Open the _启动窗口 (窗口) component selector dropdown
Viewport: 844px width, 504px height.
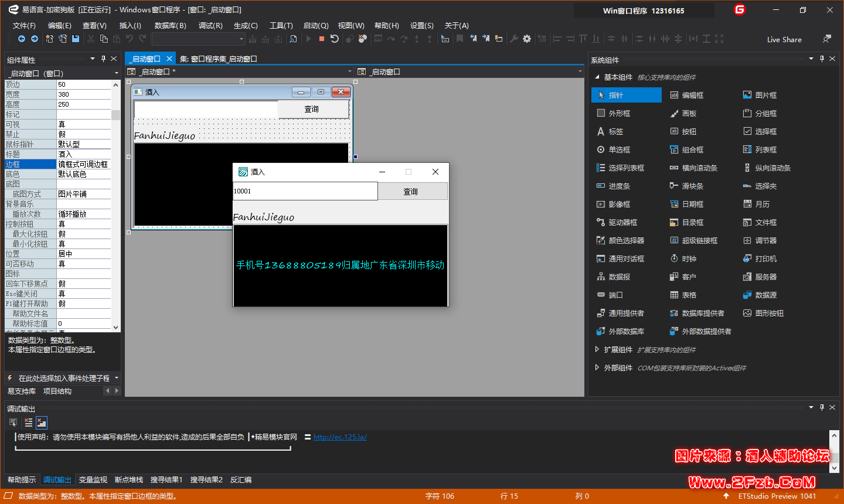pyautogui.click(x=116, y=73)
